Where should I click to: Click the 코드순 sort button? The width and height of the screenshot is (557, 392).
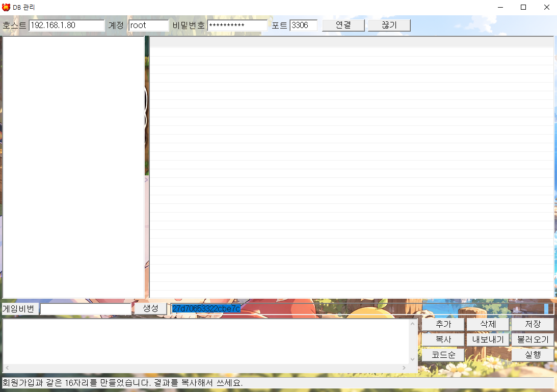pyautogui.click(x=443, y=355)
